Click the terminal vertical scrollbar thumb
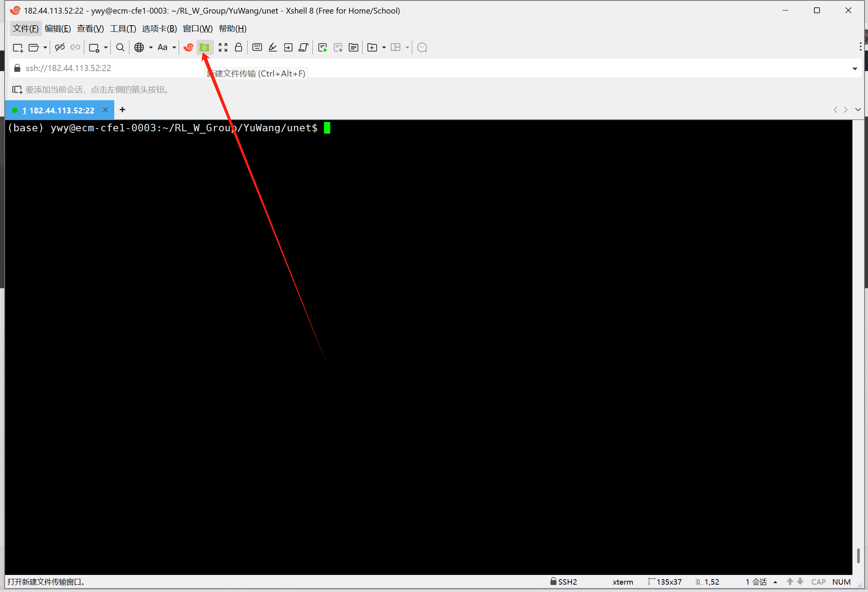This screenshot has height=592, width=868. (858, 555)
